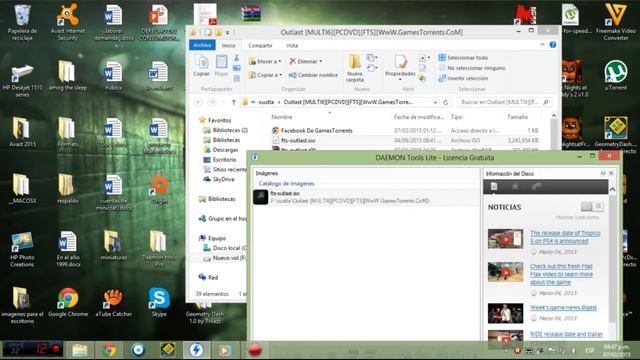Image resolution: width=640 pixels, height=360 pixels.
Task: Click DAEMON Tools lightning icon on taskbar
Action: click(196, 350)
